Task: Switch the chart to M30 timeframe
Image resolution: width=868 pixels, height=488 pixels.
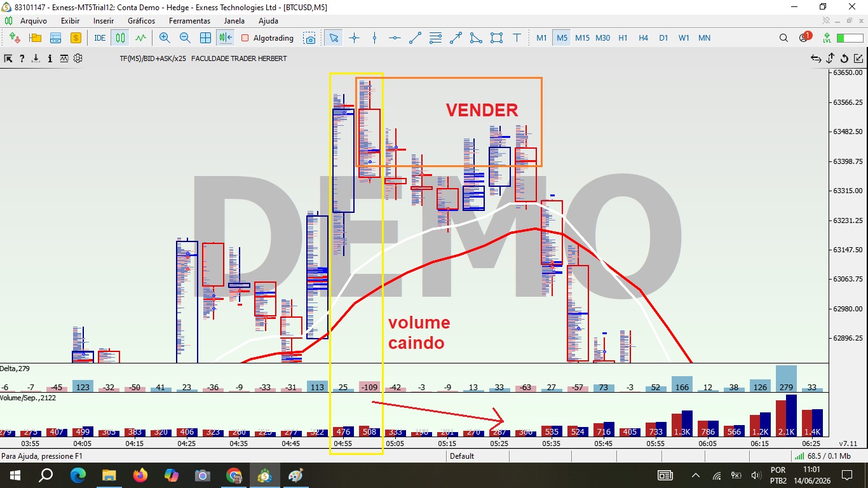Action: pos(602,38)
